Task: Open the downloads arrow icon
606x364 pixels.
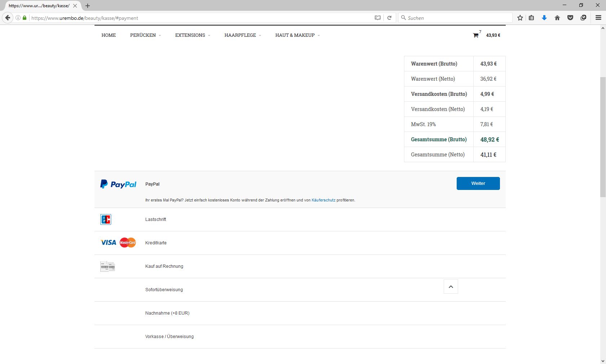Action: click(x=544, y=18)
